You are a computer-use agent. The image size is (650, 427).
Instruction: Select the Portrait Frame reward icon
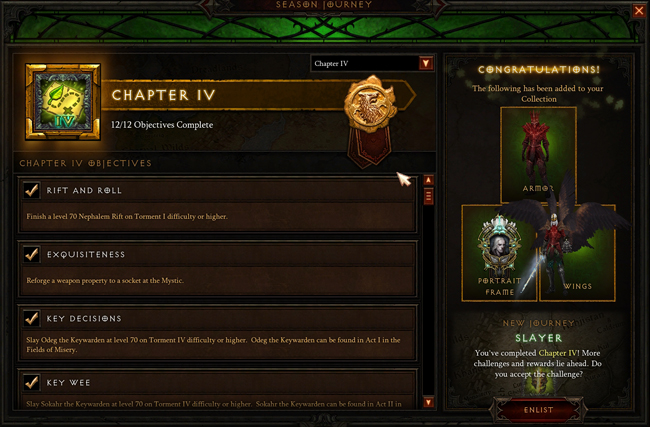499,252
